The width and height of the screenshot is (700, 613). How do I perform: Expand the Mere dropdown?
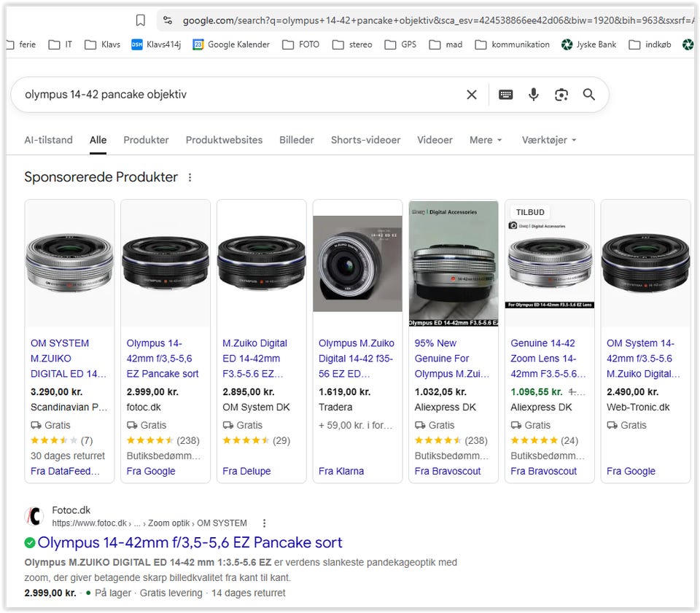[x=486, y=140]
